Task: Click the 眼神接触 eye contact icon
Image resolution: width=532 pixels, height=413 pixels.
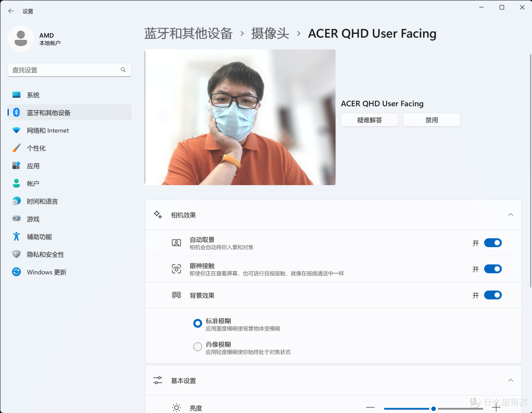Action: tap(176, 269)
